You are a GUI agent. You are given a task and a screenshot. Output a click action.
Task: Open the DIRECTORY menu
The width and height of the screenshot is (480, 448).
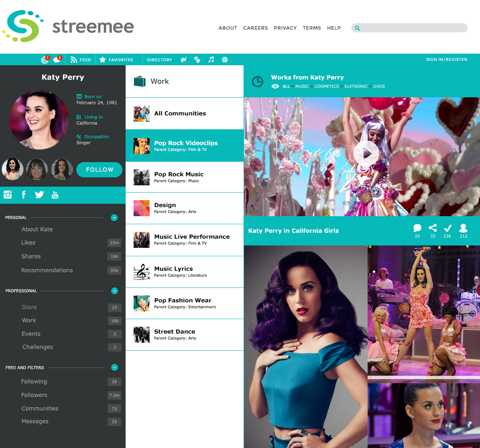[159, 60]
